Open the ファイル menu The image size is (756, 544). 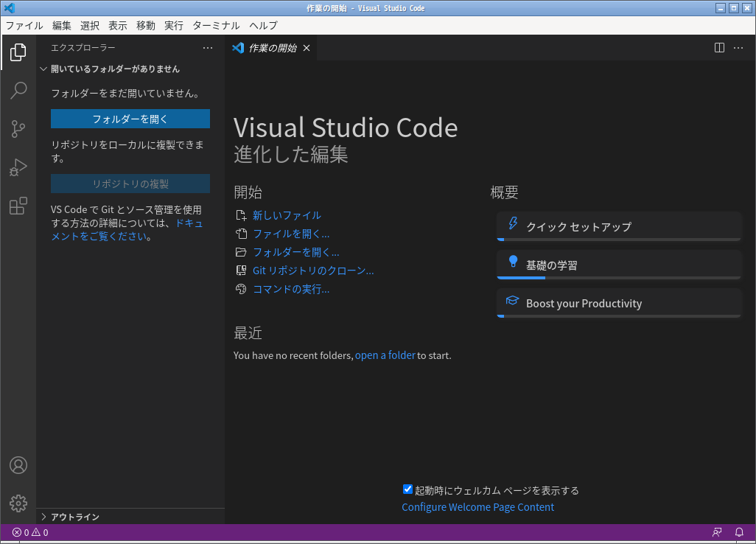click(x=24, y=26)
